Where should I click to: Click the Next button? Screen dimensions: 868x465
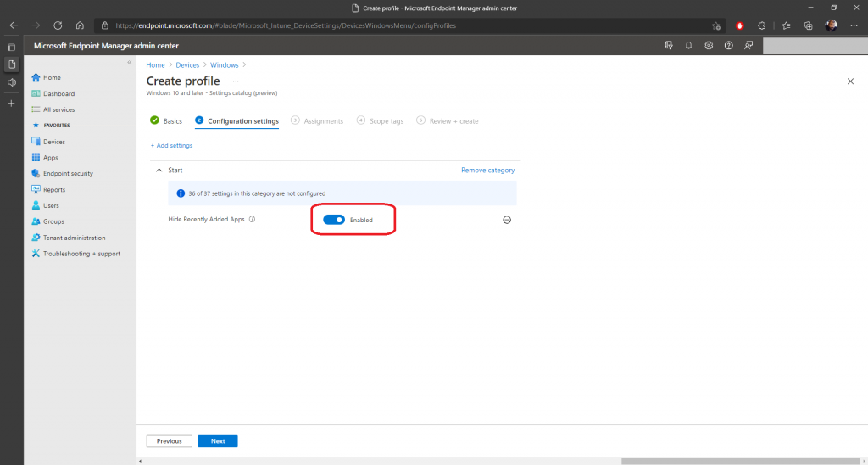[218, 441]
